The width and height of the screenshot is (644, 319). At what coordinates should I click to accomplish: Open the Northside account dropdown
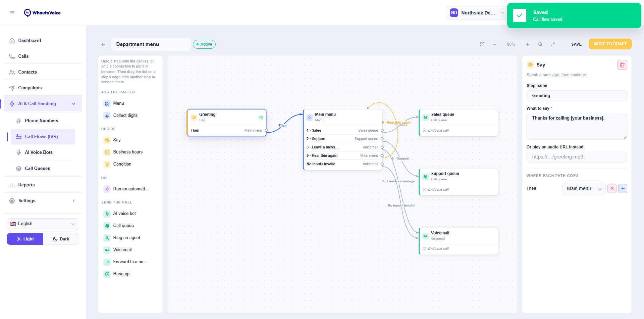(x=477, y=13)
